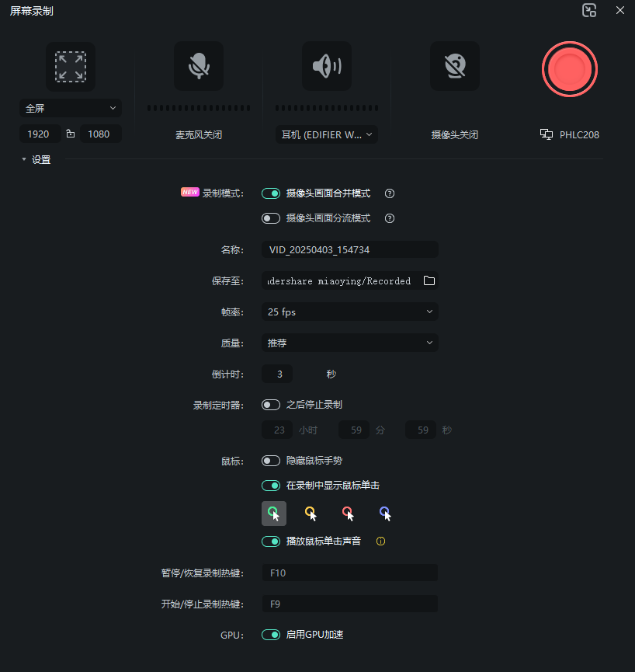Close the 屏幕录制 window

[620, 10]
